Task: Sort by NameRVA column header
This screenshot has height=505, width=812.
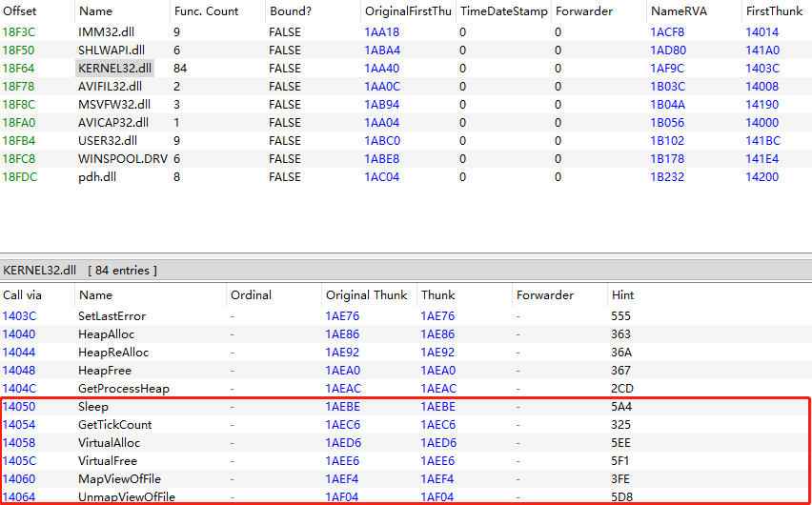Action: [x=694, y=11]
